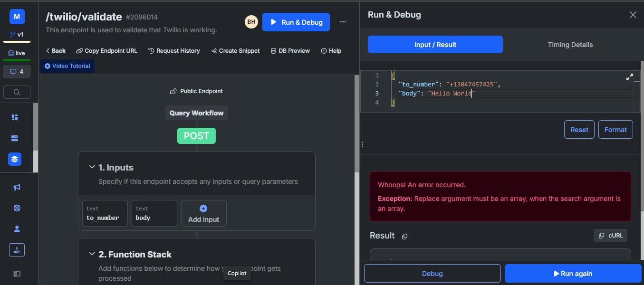Switch to the Timing Details tab
The width and height of the screenshot is (644, 285).
(570, 45)
